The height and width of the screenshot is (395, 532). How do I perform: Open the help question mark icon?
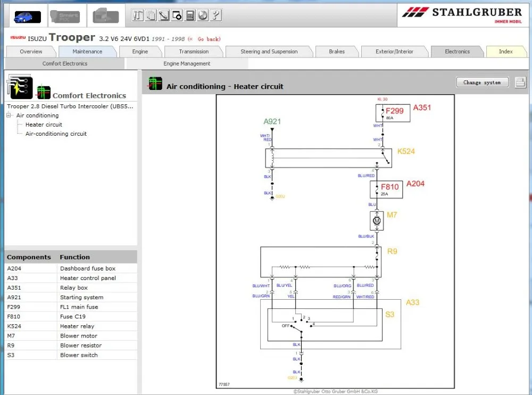[x=216, y=15]
